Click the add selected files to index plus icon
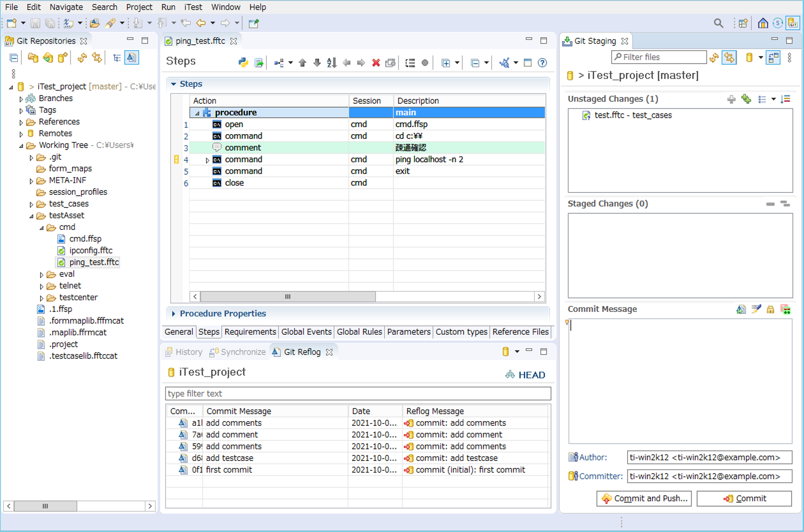 click(x=731, y=99)
